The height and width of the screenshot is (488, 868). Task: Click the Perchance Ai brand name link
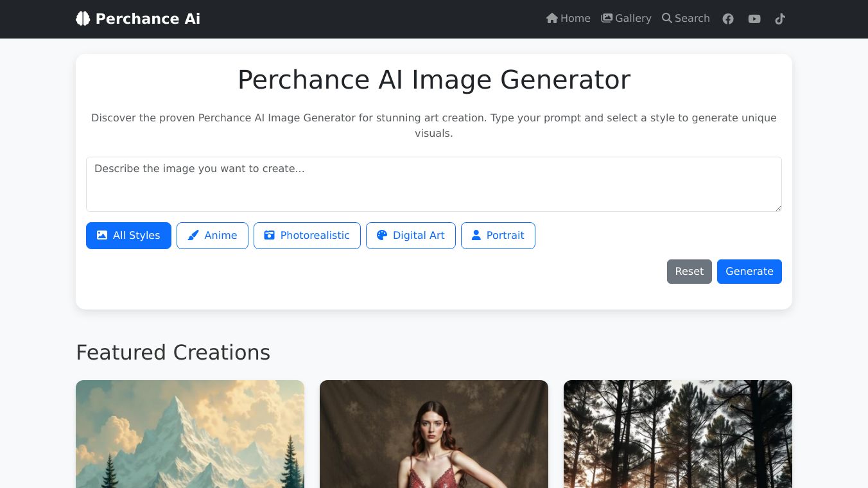[x=148, y=19]
